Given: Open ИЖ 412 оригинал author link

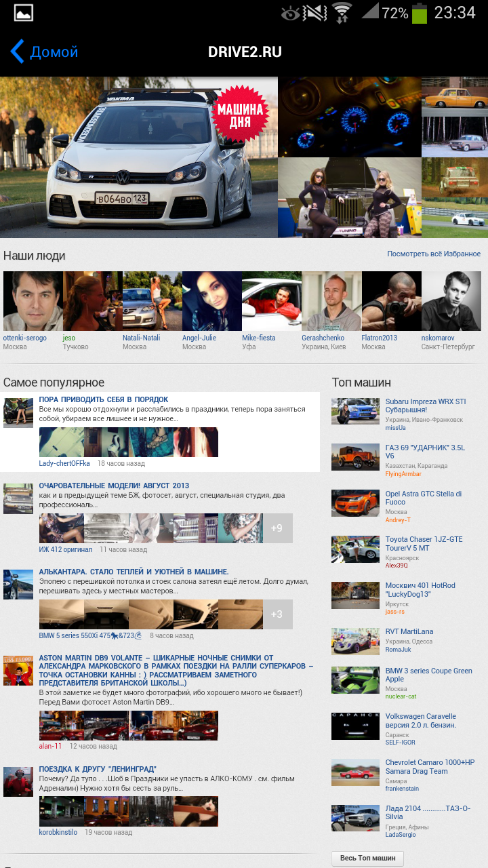Looking at the screenshot, I should click(x=66, y=549).
